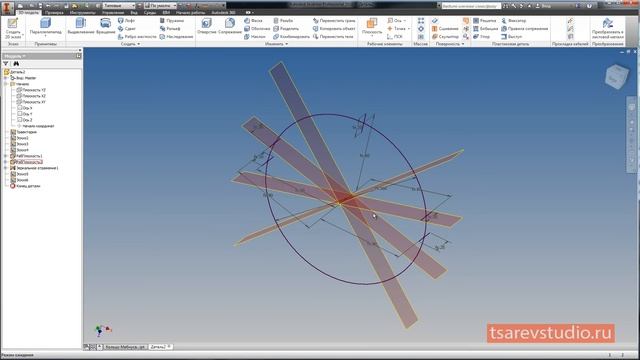The height and width of the screenshot is (360, 640).
Task: Select the UCS (ПСК) tool
Action: coord(394,36)
